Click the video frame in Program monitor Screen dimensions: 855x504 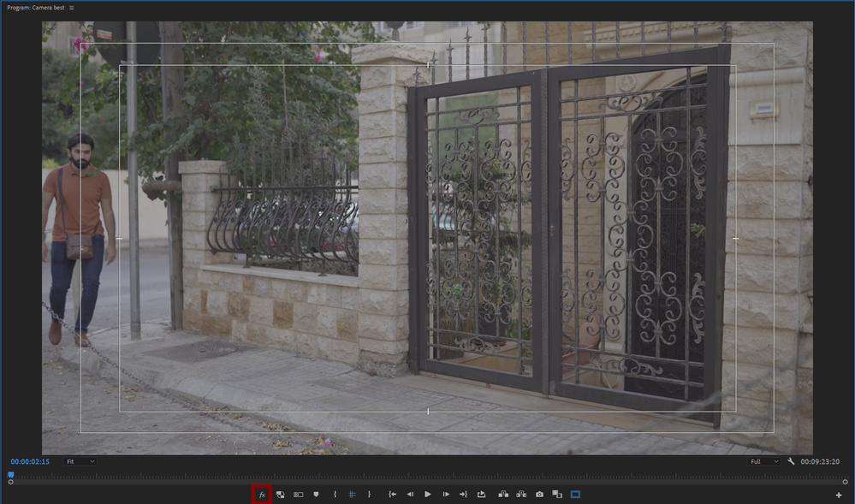coord(428,238)
